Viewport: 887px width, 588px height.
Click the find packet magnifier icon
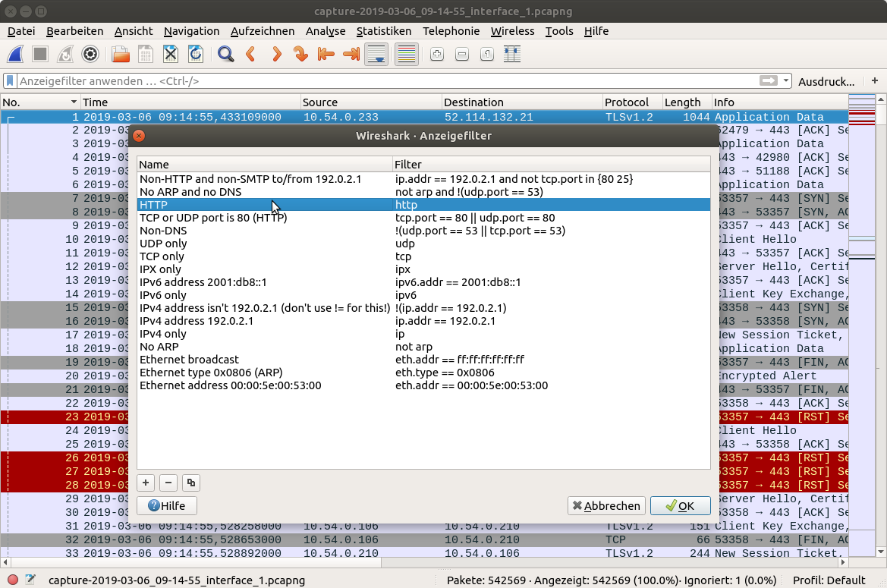coord(225,54)
